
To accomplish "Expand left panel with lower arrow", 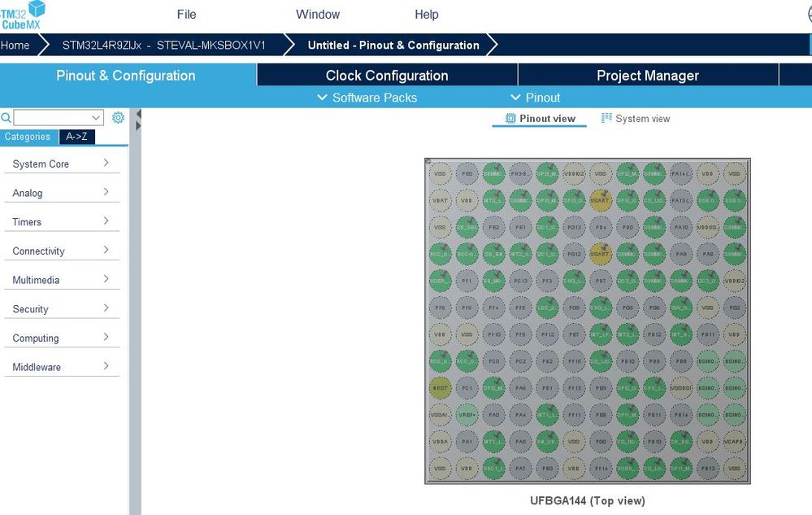I will (x=137, y=126).
